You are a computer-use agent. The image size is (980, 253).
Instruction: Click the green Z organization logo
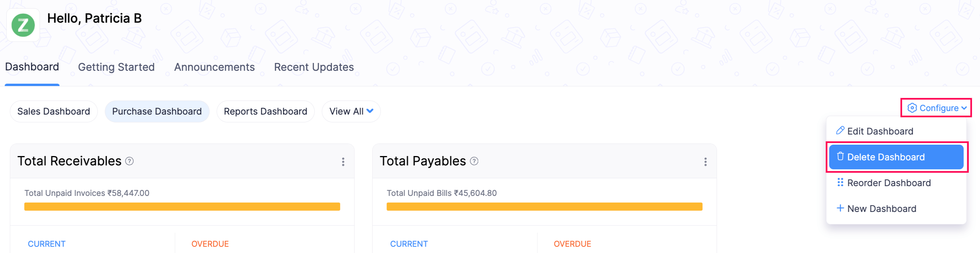23,25
